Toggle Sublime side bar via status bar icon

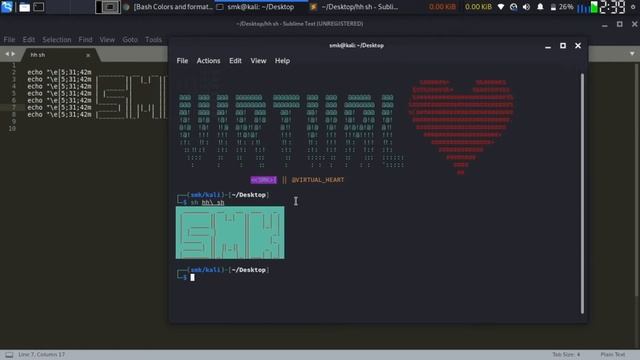pyautogui.click(x=9, y=355)
